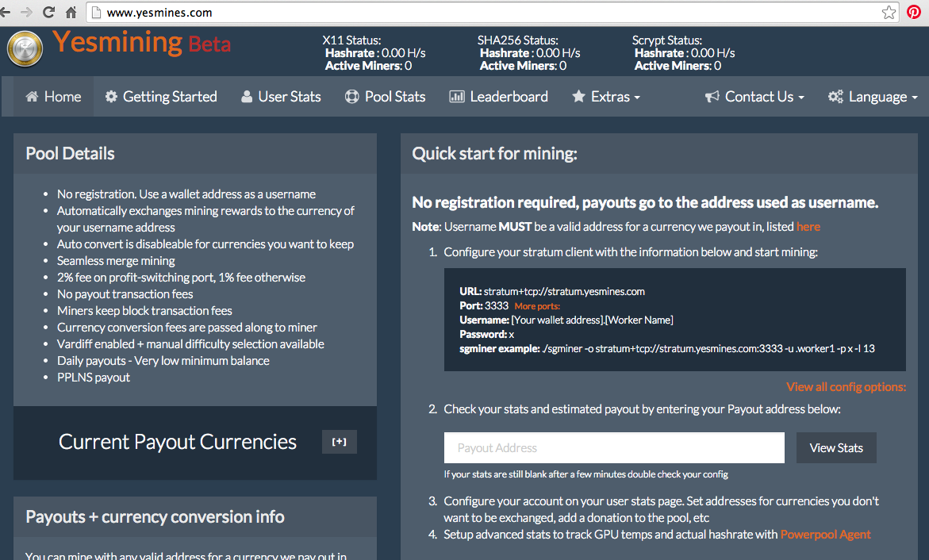Click the person icon beside User Stats

tap(247, 97)
